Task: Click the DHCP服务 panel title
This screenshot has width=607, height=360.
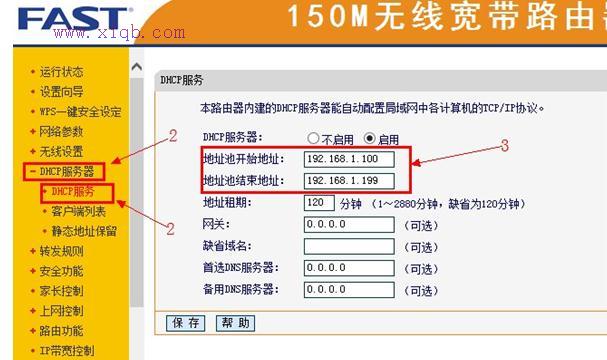Action: (x=182, y=80)
